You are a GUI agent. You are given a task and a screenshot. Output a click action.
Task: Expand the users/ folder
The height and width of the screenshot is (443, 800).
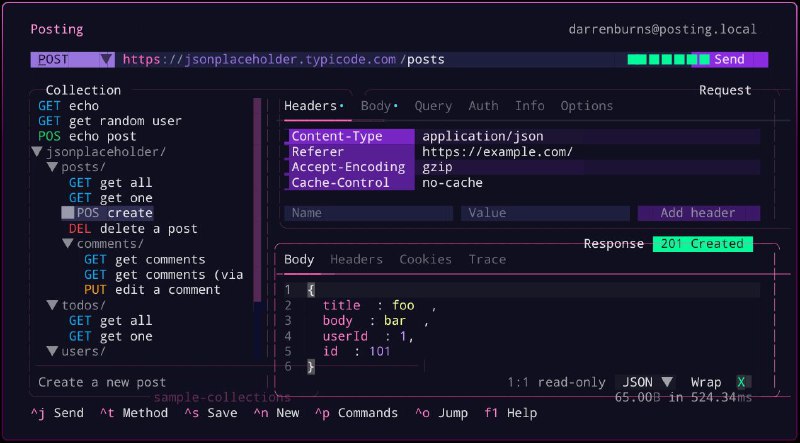tap(53, 352)
